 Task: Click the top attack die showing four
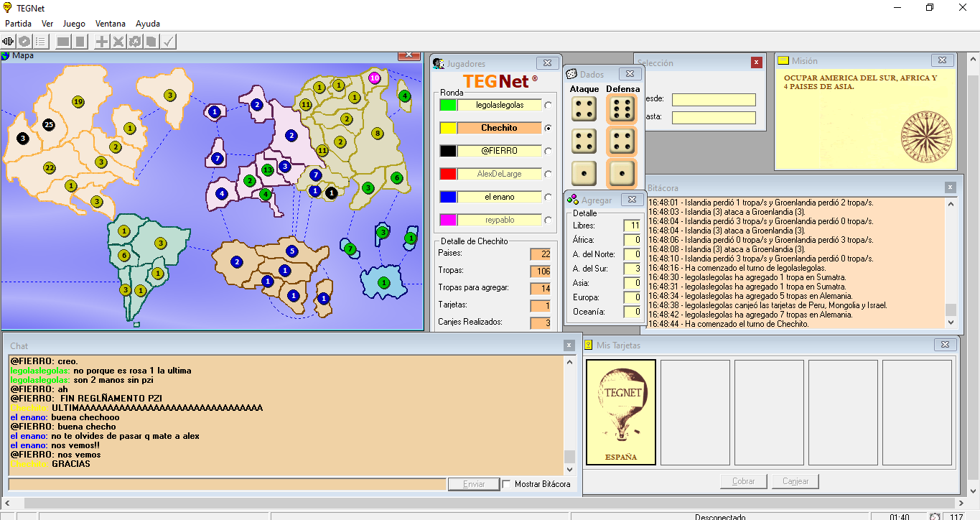coord(584,109)
